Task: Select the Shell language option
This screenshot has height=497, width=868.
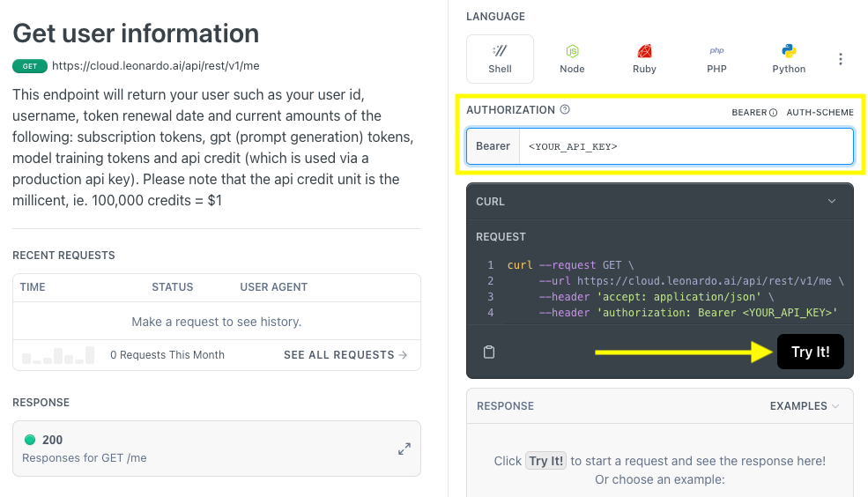Action: click(500, 59)
